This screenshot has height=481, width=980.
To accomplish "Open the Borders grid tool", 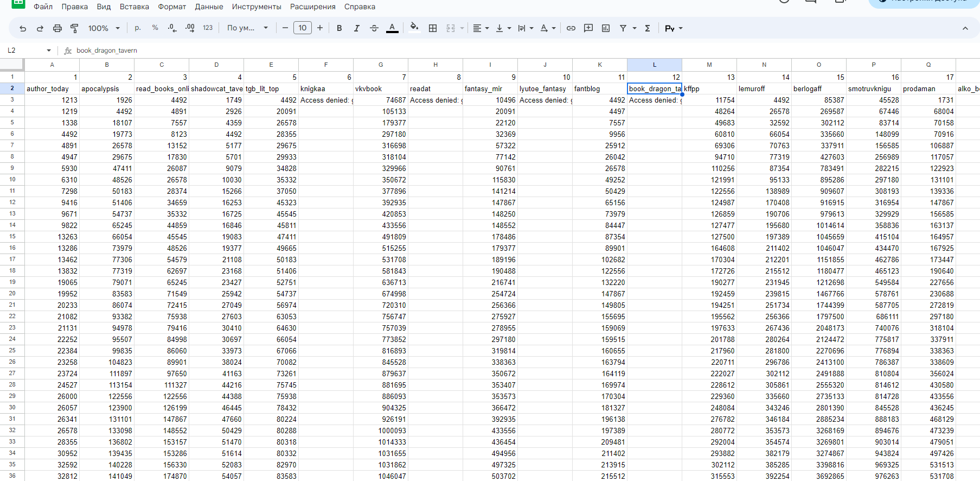I will pos(432,28).
